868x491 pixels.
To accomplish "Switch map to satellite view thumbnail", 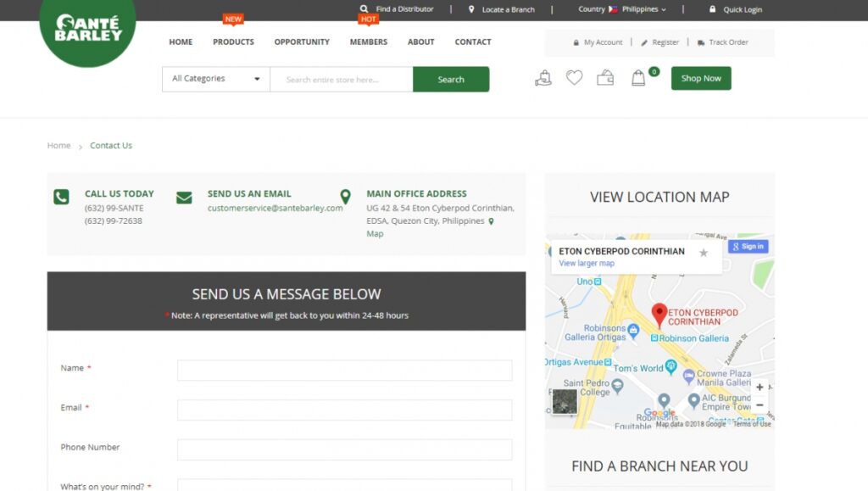I will pyautogui.click(x=565, y=401).
